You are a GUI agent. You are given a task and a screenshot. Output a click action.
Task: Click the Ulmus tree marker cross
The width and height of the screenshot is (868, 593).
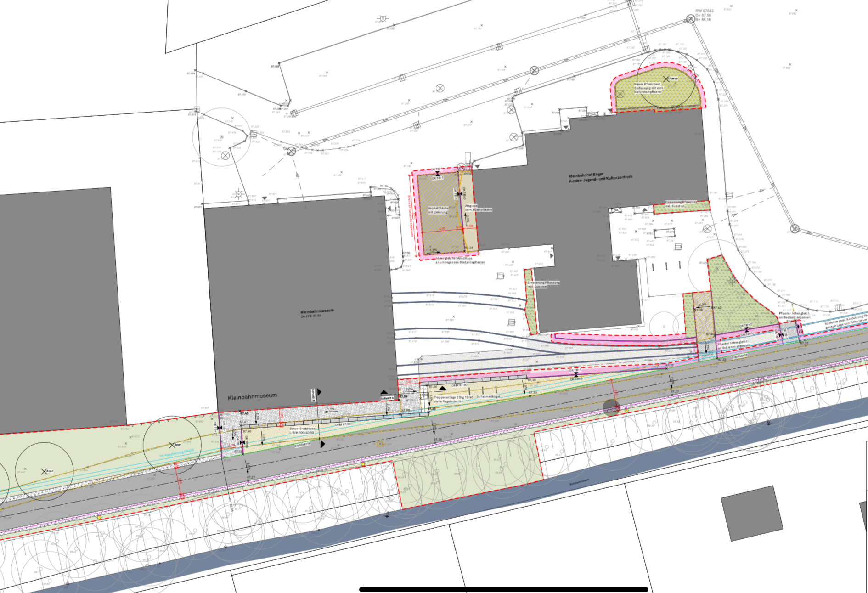666,79
